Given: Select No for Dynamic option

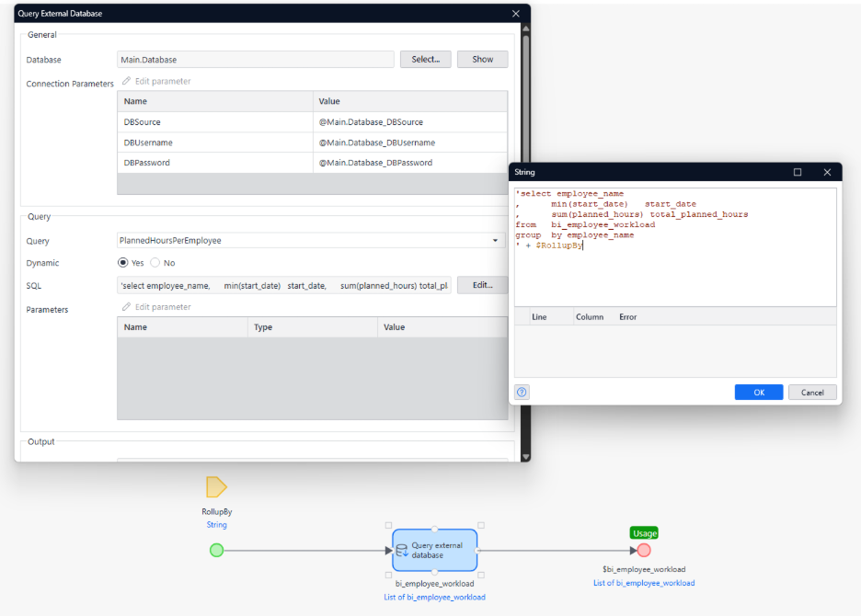Looking at the screenshot, I should pos(155,263).
